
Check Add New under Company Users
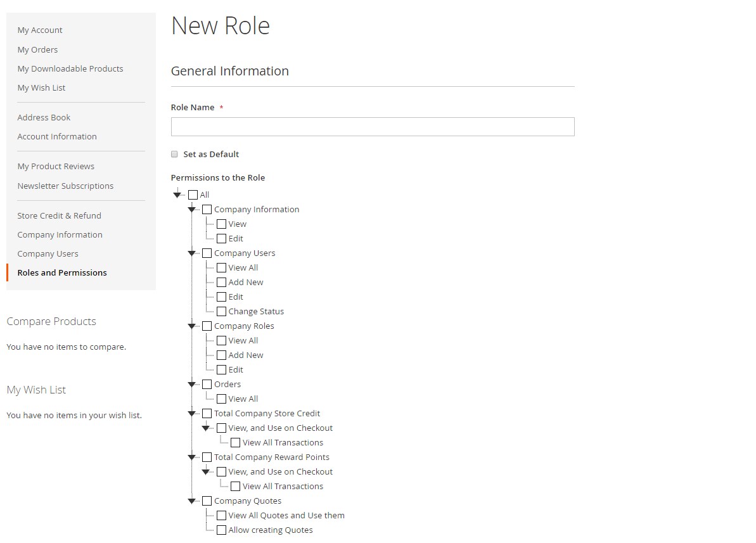pos(221,282)
